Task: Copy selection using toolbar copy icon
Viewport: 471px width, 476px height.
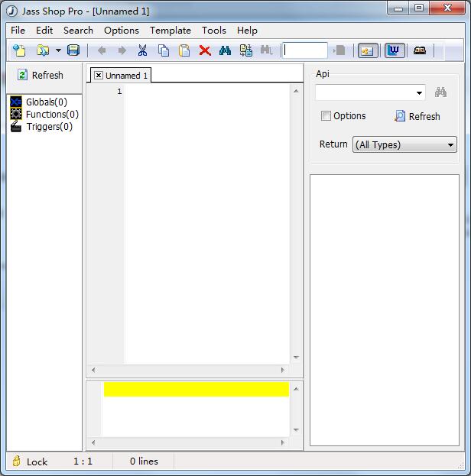Action: coord(164,50)
